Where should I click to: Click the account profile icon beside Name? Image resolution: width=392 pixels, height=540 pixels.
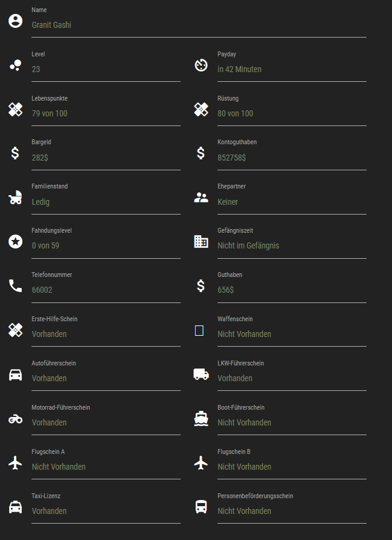point(15,21)
